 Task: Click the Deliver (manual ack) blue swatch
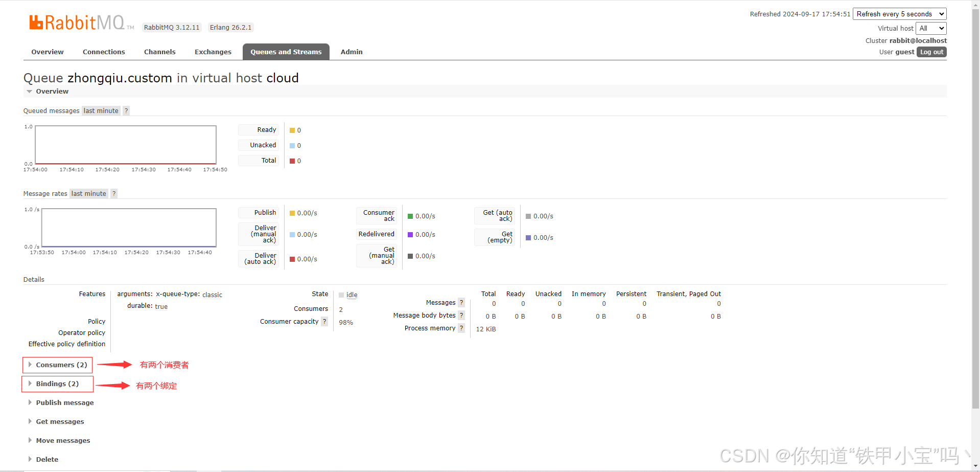pos(292,235)
